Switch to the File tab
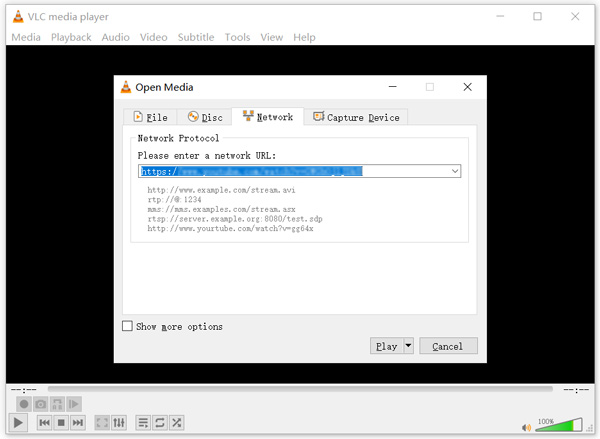 pyautogui.click(x=150, y=117)
